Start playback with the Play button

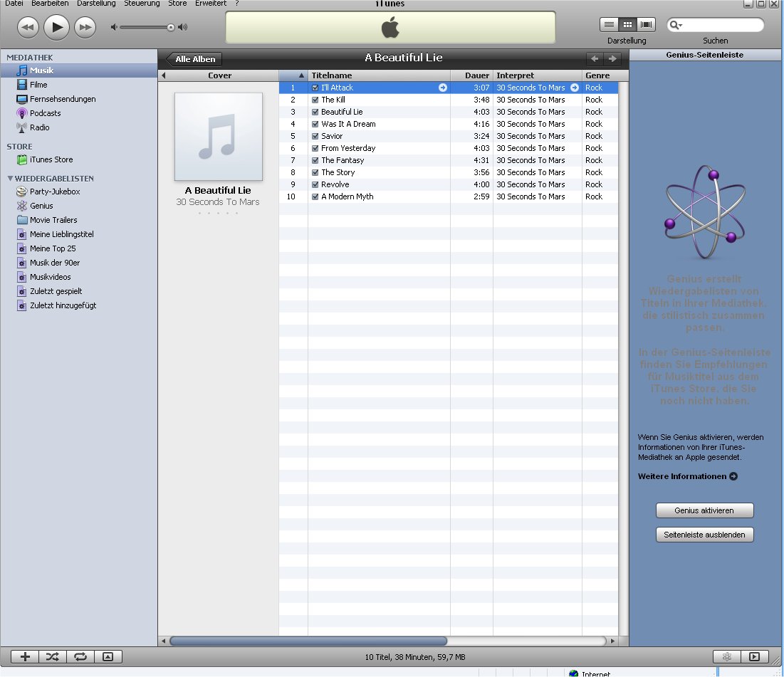click(x=56, y=27)
